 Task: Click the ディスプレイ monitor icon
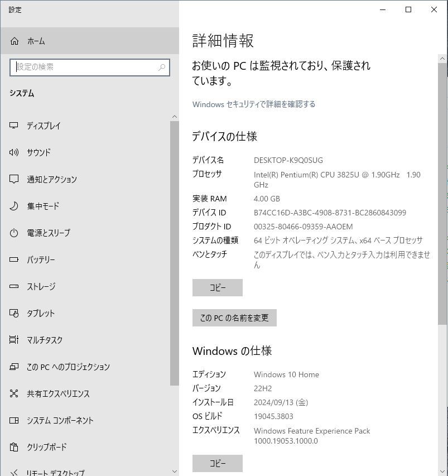pos(14,126)
